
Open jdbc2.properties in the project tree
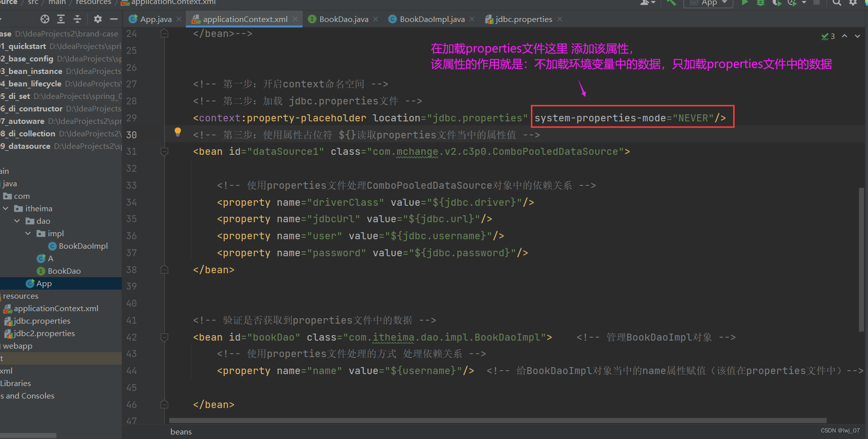(44, 333)
